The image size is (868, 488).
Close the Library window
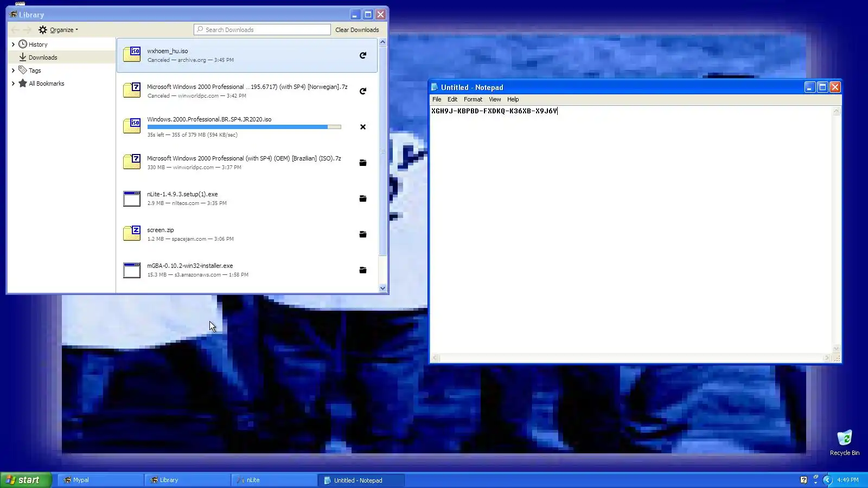381,15
